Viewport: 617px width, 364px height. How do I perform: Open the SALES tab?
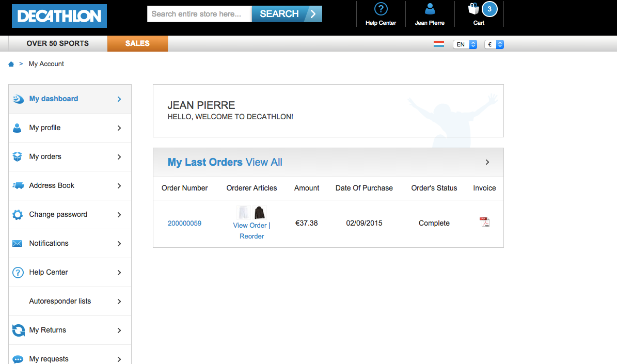[137, 43]
